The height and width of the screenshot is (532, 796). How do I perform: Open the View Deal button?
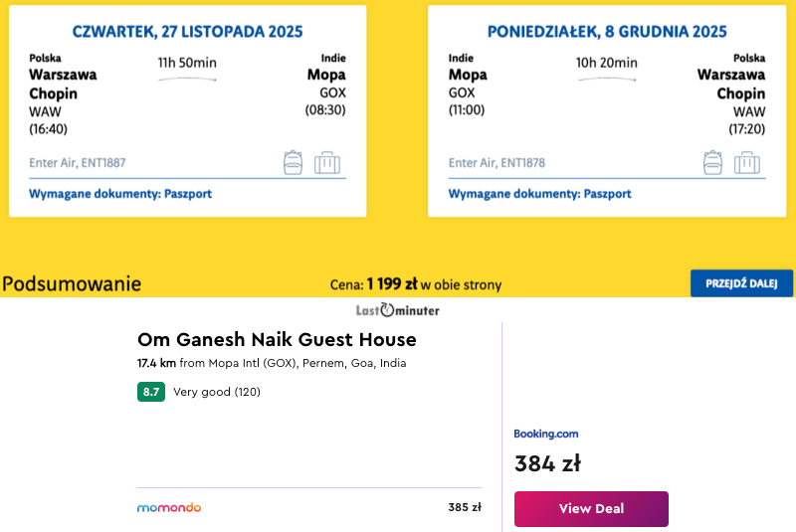[591, 508]
